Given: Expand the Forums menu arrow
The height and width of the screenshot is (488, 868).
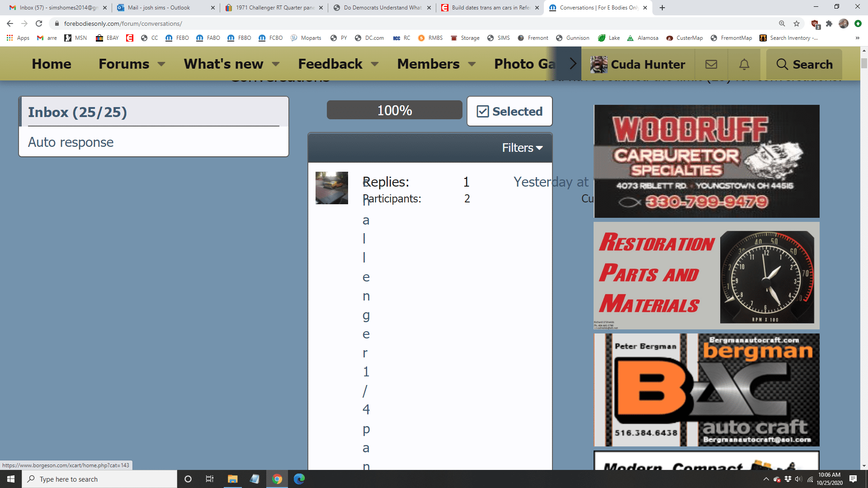Looking at the screenshot, I should coord(161,64).
